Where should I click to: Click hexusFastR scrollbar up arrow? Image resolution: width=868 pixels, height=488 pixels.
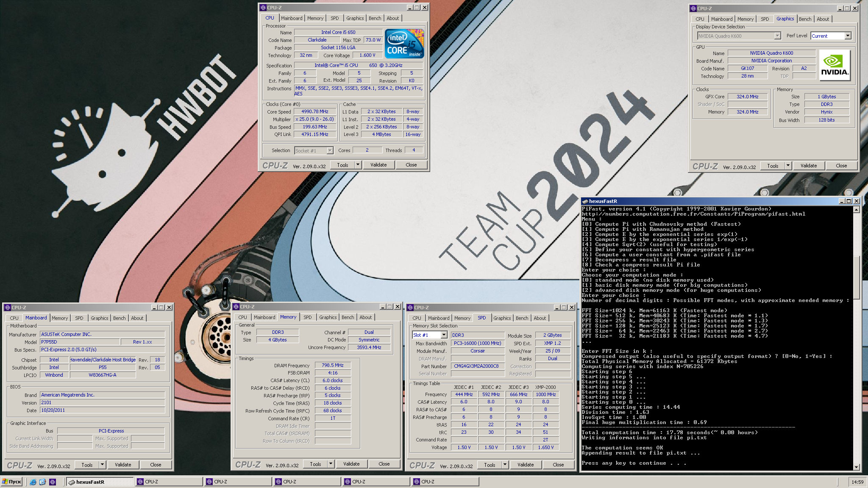[856, 209]
